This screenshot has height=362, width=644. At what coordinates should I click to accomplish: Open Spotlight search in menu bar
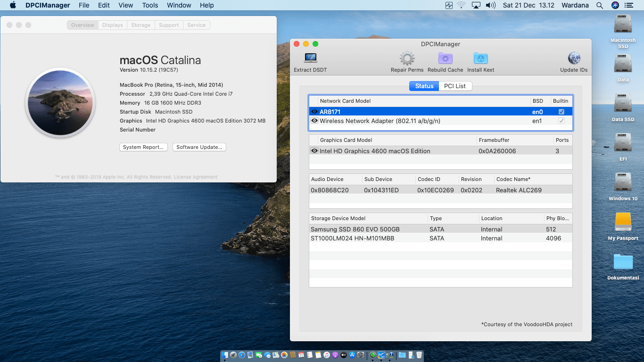pos(599,5)
